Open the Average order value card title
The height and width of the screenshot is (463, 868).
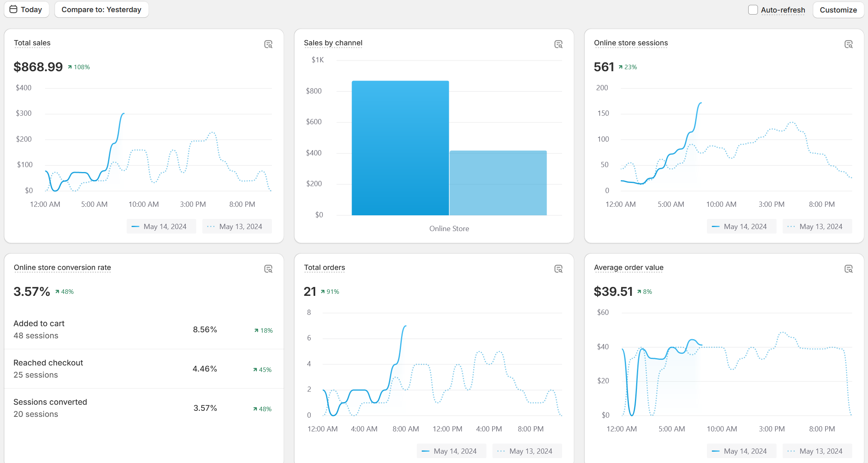coord(629,268)
